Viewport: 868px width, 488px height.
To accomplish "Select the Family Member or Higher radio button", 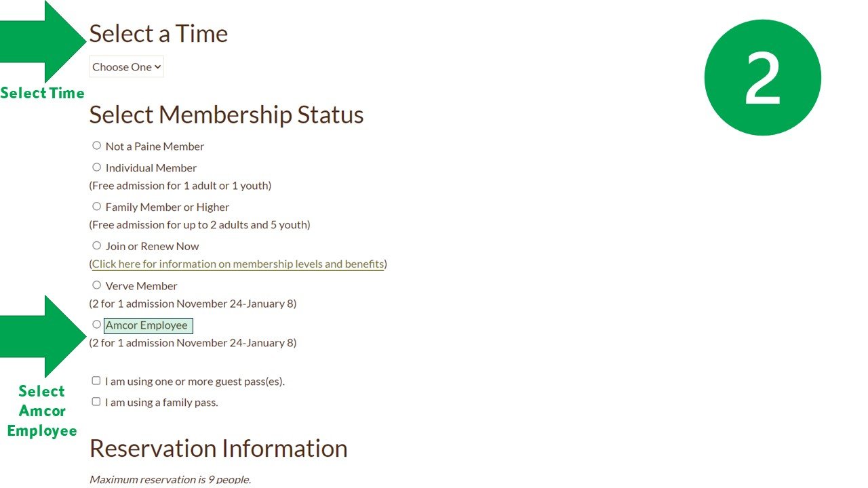I will (96, 207).
